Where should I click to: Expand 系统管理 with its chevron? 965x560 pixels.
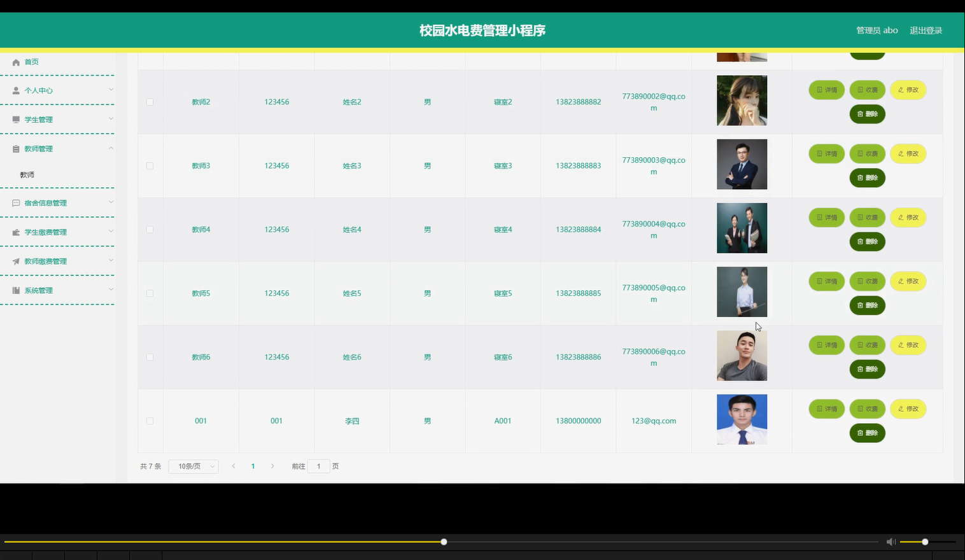pos(111,290)
